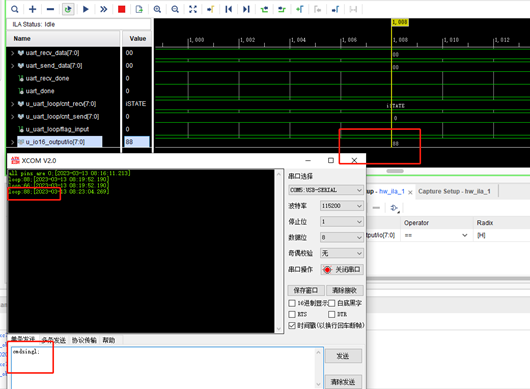This screenshot has height=389, width=530.
Task: Switch to Capture Setup - hw_ila_1 tab
Action: [454, 191]
